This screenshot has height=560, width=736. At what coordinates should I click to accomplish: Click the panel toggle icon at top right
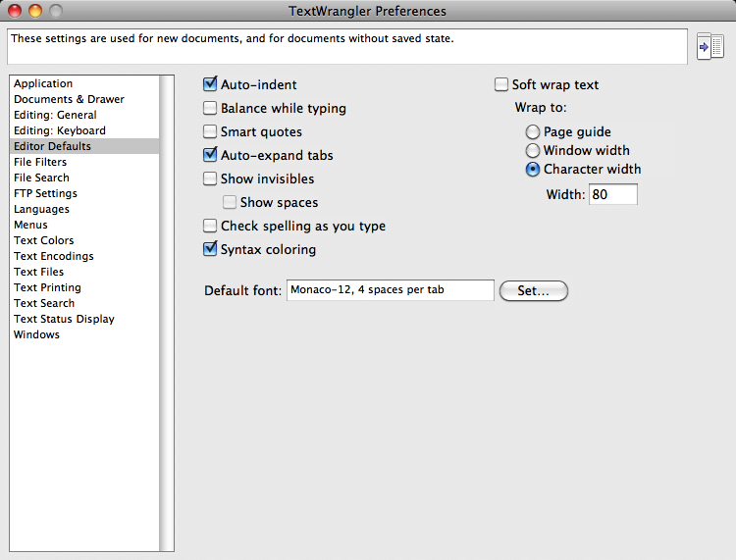tap(710, 46)
